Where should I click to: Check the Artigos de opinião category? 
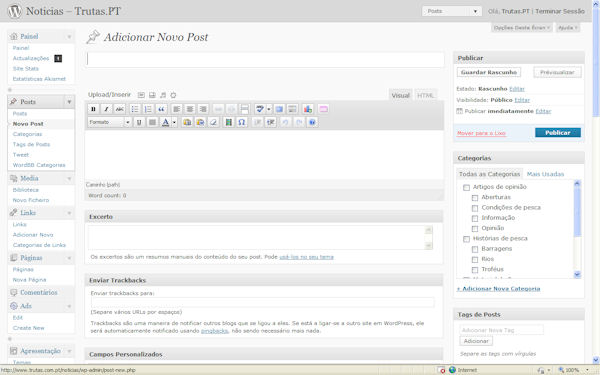(466, 188)
